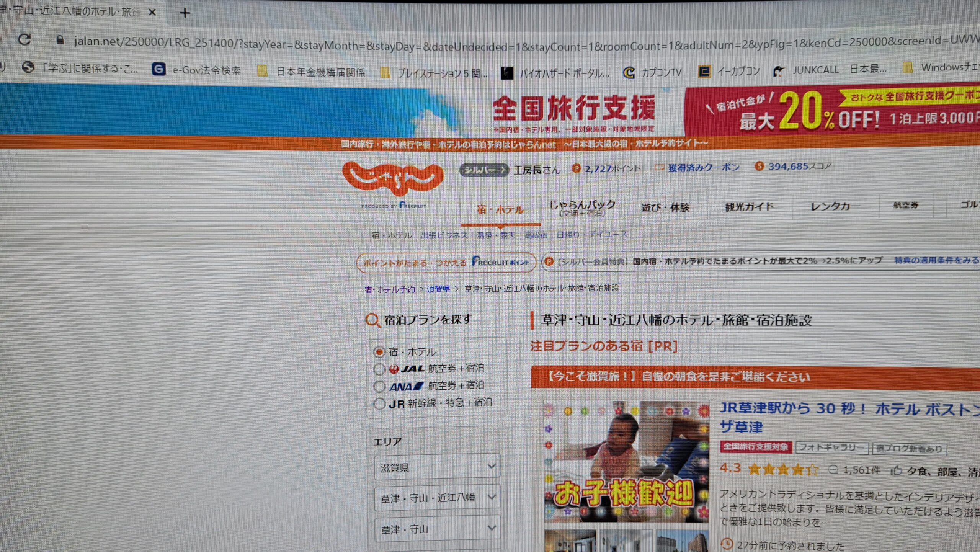The image size is (980, 552).
Task: Select the 宿・ホテル radio button
Action: click(x=379, y=352)
